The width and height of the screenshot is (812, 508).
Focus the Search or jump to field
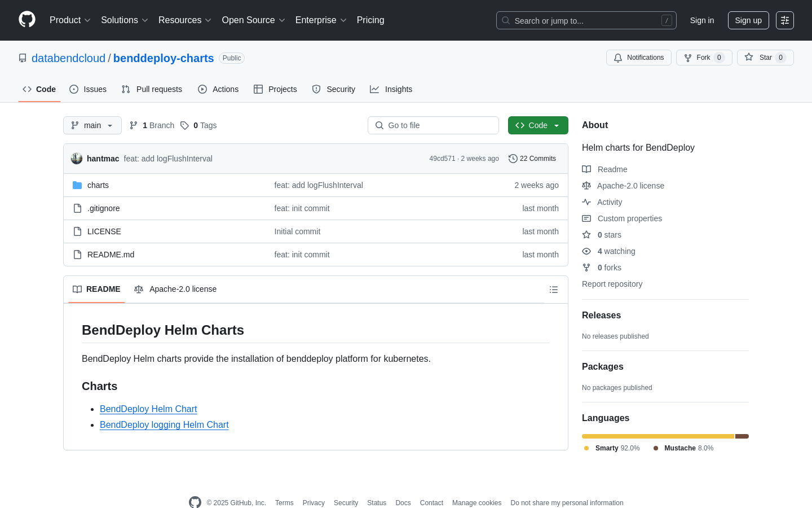tap(586, 20)
